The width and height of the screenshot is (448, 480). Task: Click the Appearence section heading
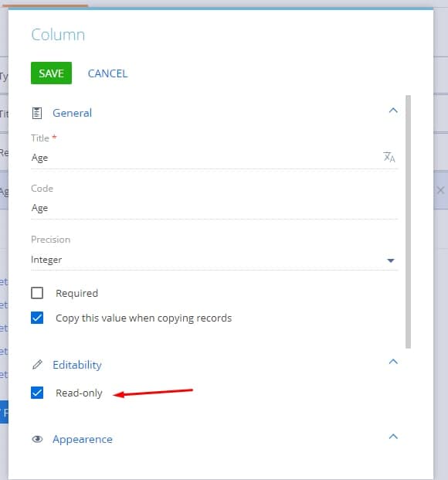[83, 439]
